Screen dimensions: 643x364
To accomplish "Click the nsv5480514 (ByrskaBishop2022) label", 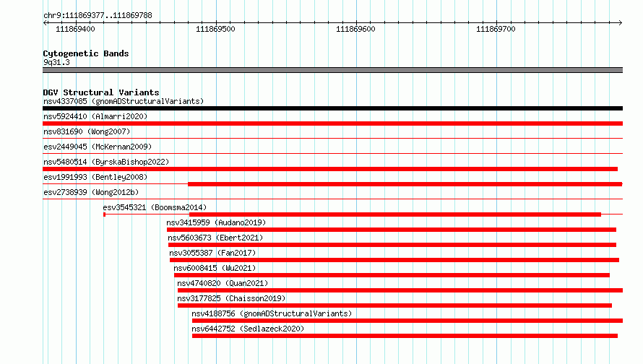I will [106, 162].
